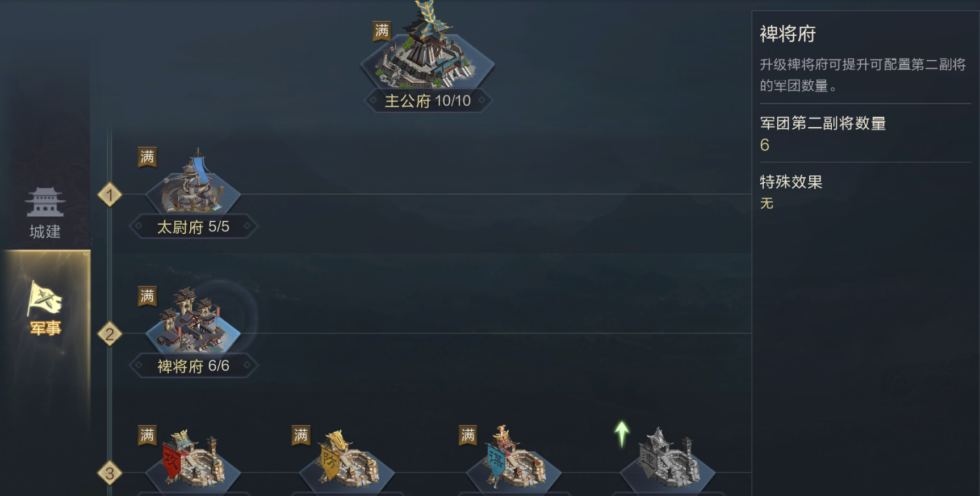This screenshot has height=496, width=980.
Task: Click the 满 badge on 主公府
Action: (x=382, y=31)
